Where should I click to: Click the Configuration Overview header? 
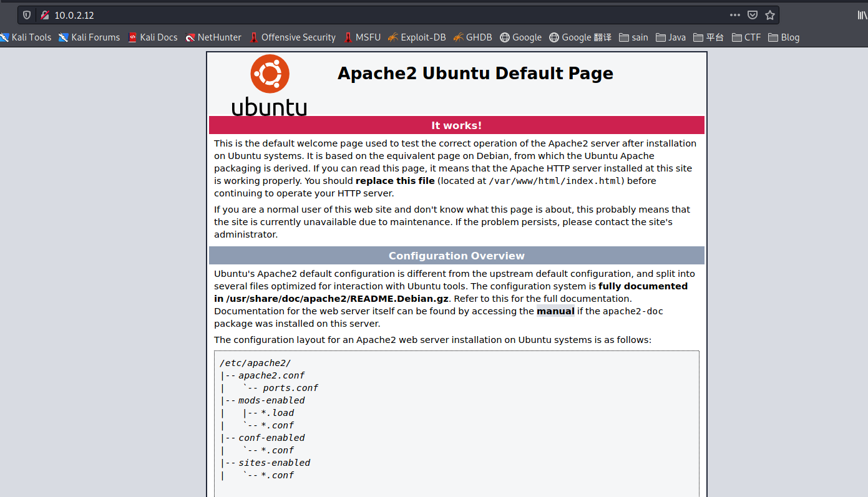(x=457, y=256)
